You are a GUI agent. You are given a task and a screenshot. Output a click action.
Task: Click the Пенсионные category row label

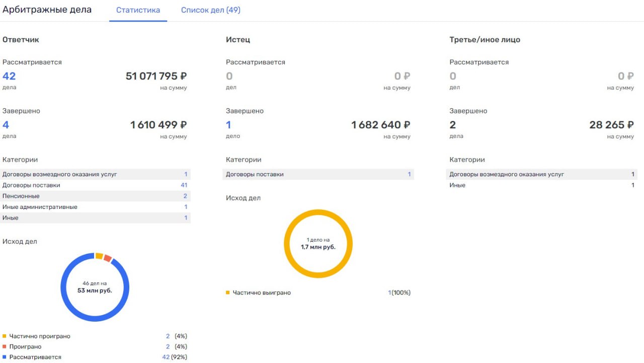pos(21,196)
